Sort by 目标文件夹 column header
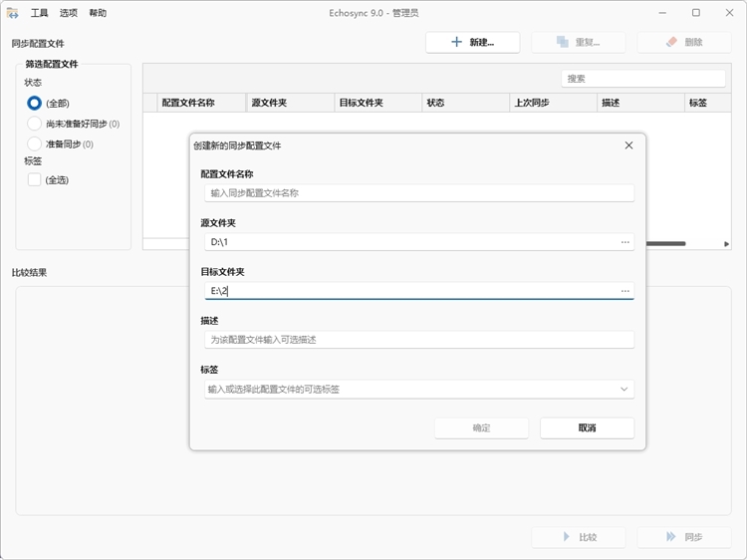The width and height of the screenshot is (747, 560). point(377,103)
